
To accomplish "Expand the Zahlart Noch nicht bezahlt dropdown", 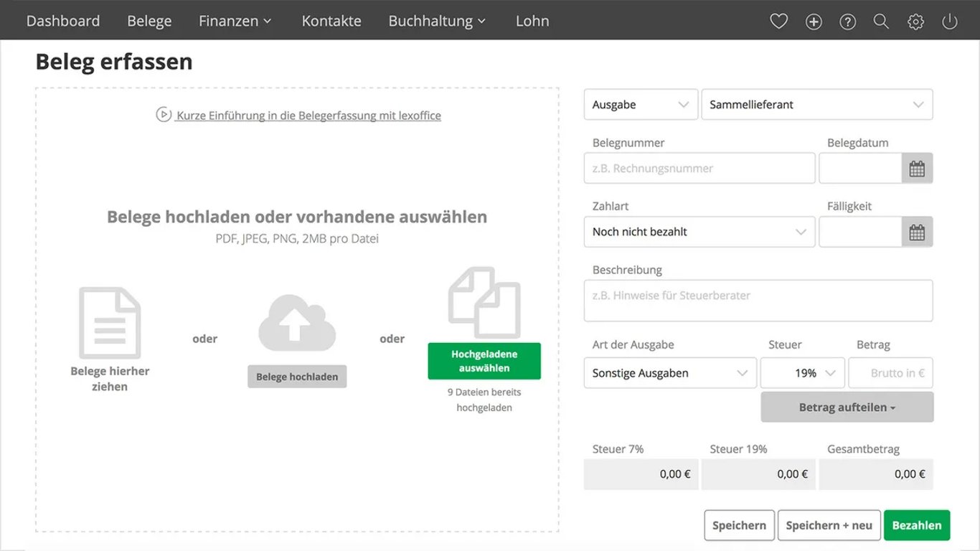I will point(699,232).
